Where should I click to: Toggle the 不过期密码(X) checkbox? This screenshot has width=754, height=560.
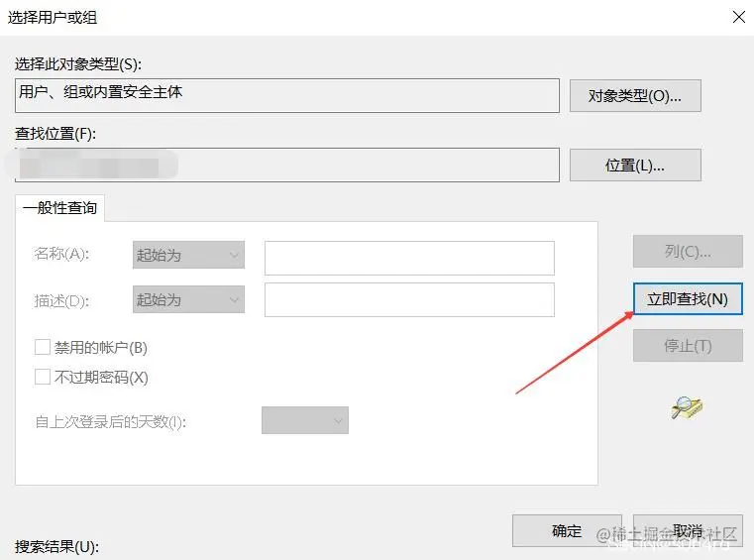[43, 377]
